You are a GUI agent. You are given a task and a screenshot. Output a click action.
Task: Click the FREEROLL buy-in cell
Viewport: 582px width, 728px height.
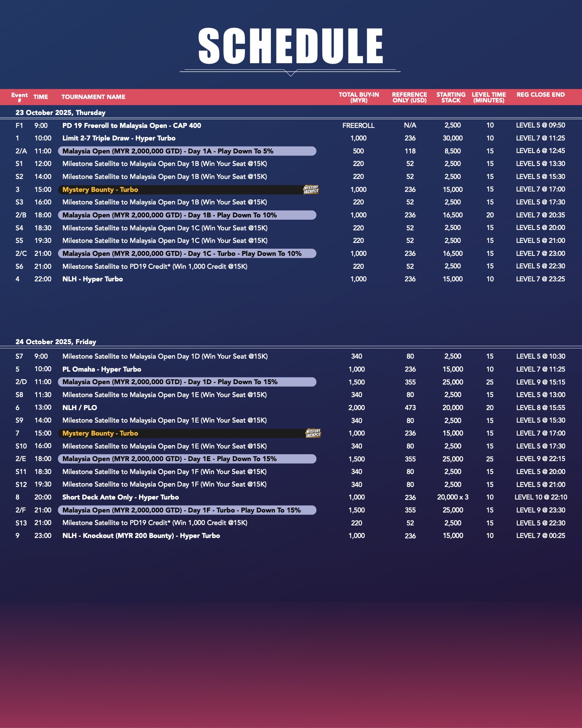point(358,125)
